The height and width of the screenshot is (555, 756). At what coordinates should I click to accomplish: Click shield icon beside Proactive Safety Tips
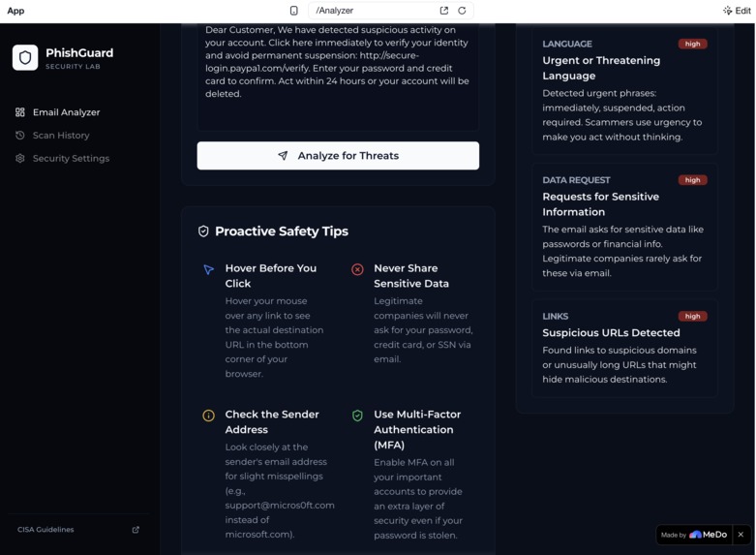203,231
